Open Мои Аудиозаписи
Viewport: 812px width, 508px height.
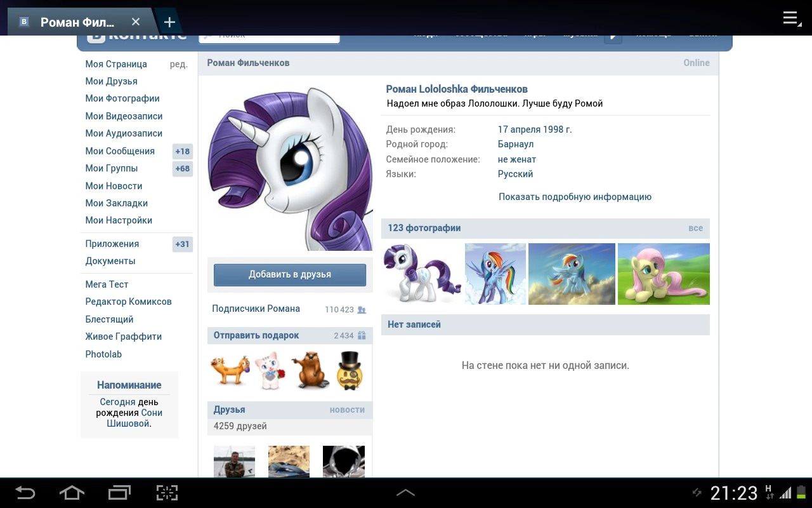pos(124,133)
